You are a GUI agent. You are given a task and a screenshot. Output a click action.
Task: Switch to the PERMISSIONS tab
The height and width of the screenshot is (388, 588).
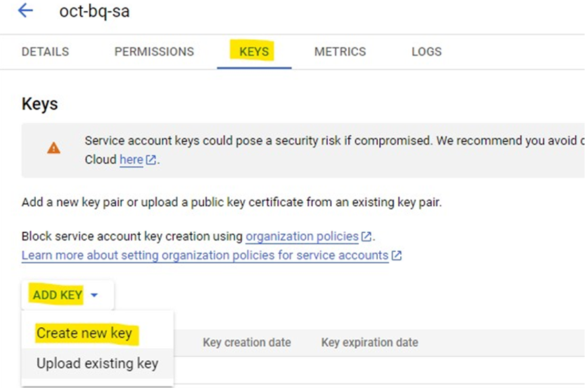[154, 51]
